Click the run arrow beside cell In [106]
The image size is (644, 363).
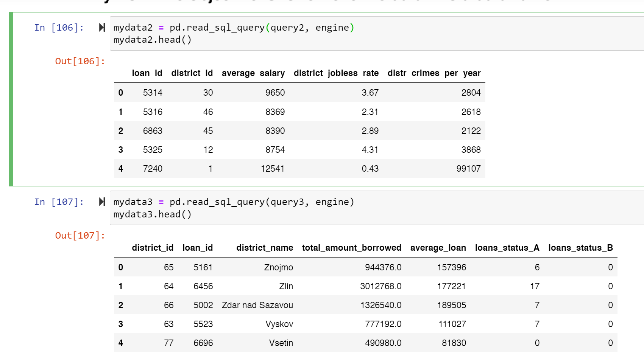click(x=101, y=27)
